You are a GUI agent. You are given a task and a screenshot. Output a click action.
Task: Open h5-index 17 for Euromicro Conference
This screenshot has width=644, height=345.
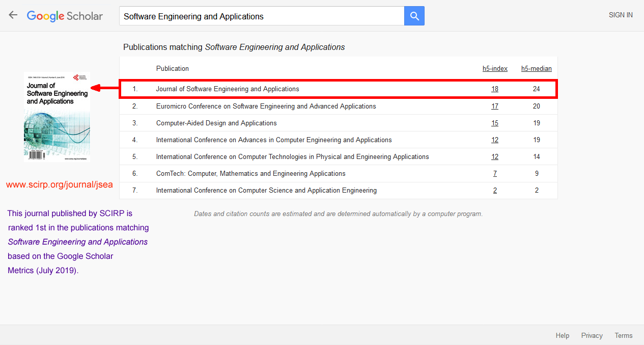495,107
